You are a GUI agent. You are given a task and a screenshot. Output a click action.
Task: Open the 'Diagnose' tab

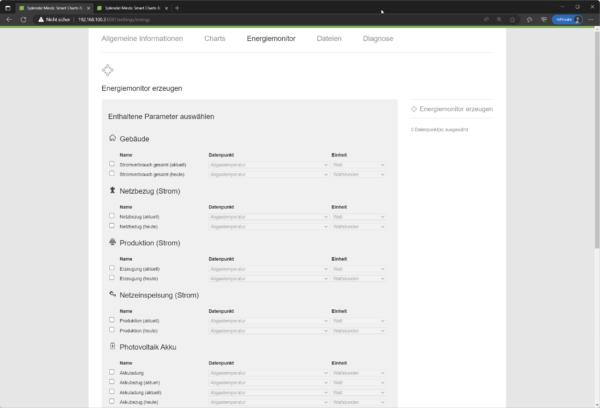point(378,39)
